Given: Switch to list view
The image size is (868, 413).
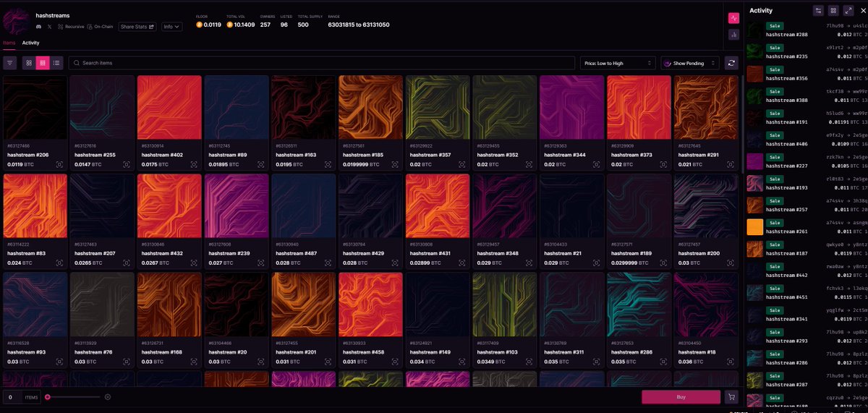Looking at the screenshot, I should (x=56, y=63).
